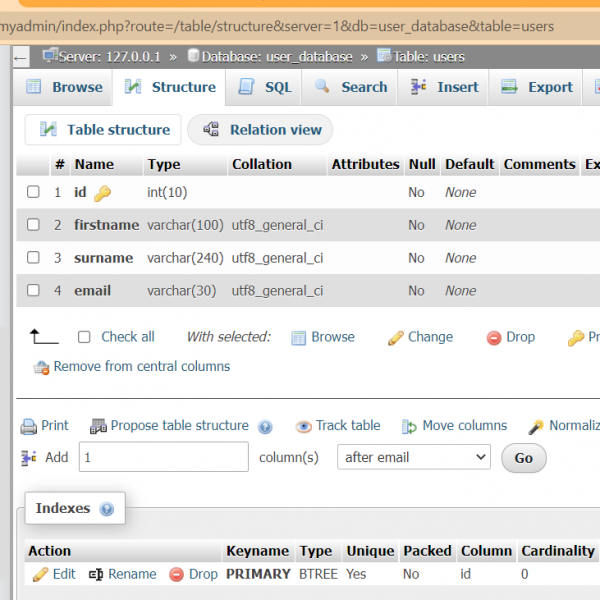Collapse the navigation panel arrow at breadcrumb
This screenshot has height=600, width=600.
pos(21,57)
